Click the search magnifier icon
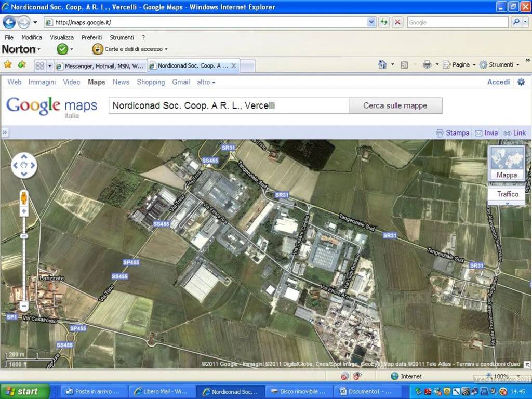 click(516, 22)
